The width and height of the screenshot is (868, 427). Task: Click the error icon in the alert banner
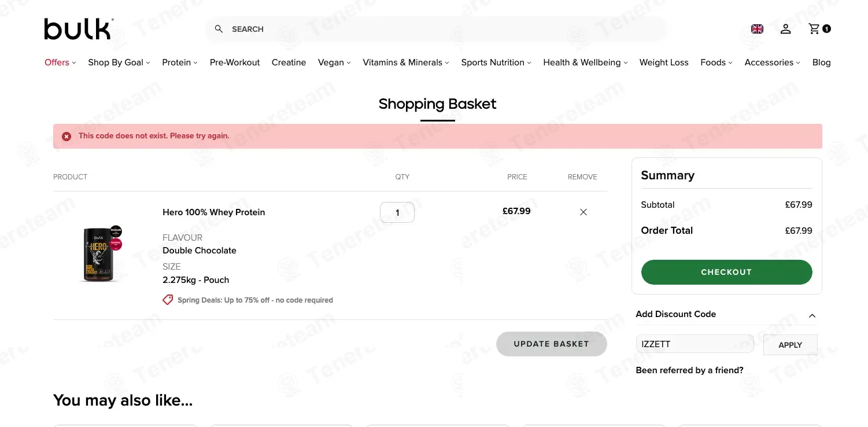pos(67,137)
